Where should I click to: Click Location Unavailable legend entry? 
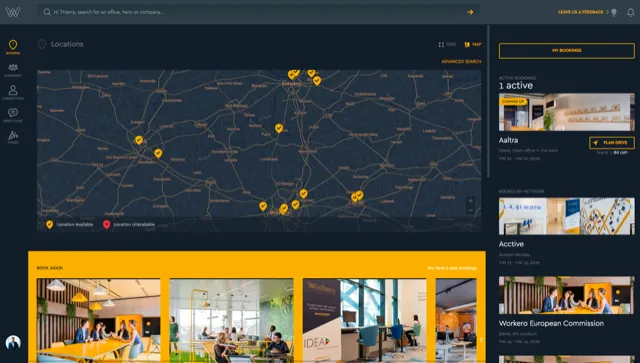[x=129, y=224]
